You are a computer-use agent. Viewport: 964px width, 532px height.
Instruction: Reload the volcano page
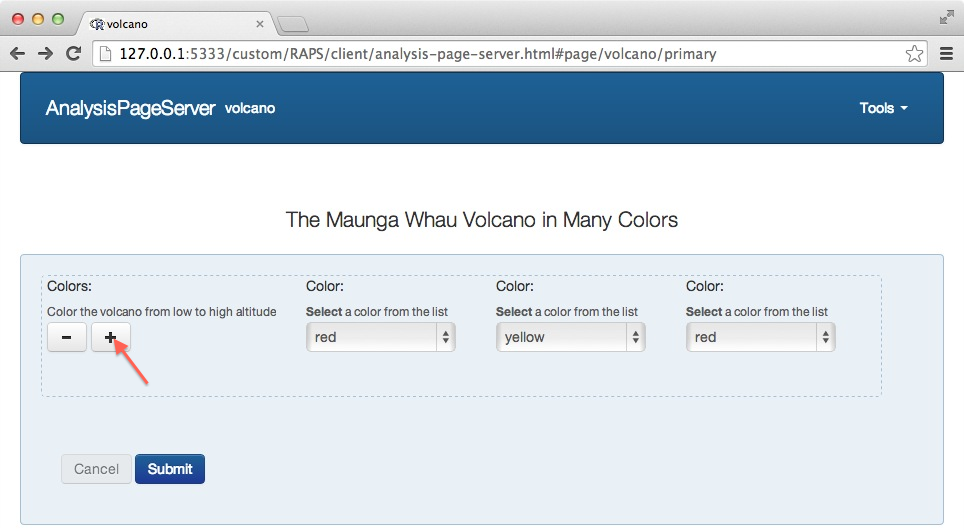[x=73, y=54]
